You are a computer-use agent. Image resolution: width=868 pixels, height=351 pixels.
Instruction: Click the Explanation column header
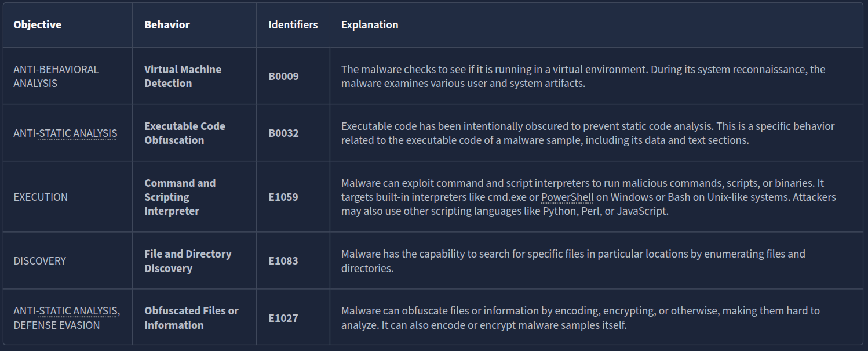[370, 25]
